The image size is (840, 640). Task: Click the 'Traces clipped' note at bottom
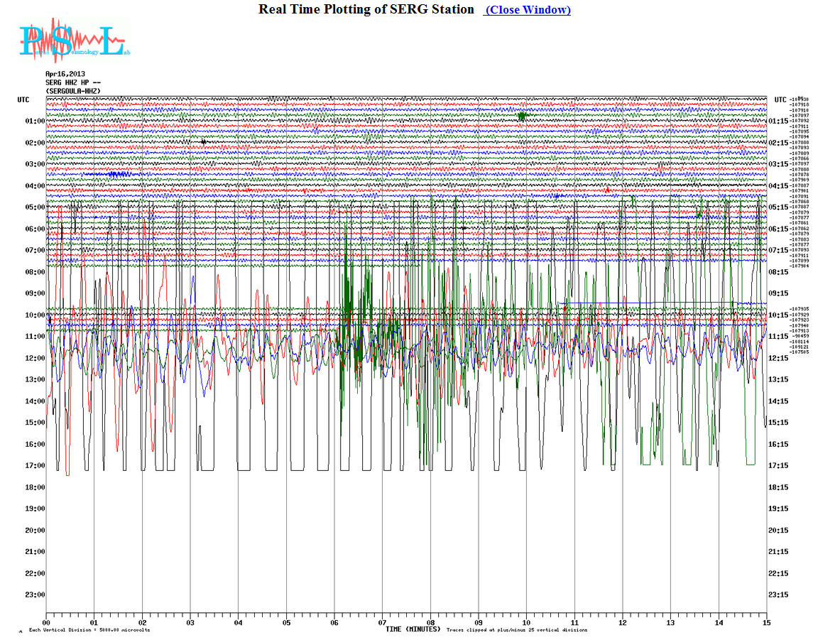point(517,630)
